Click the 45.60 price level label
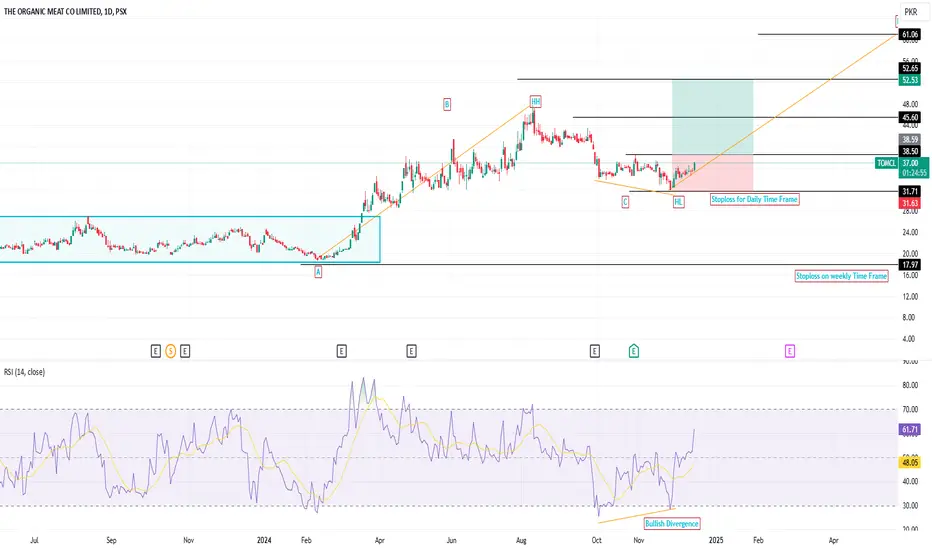 [x=910, y=118]
